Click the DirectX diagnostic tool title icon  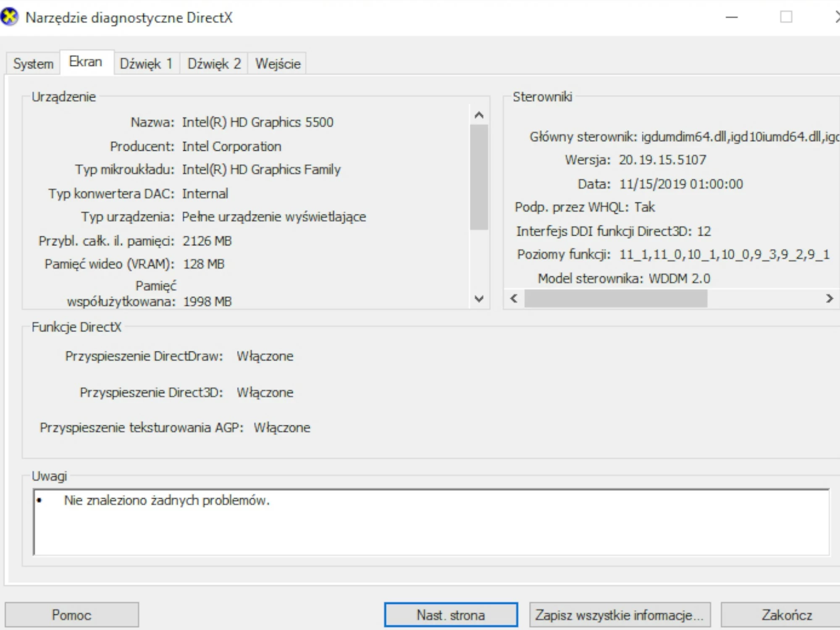[9, 17]
